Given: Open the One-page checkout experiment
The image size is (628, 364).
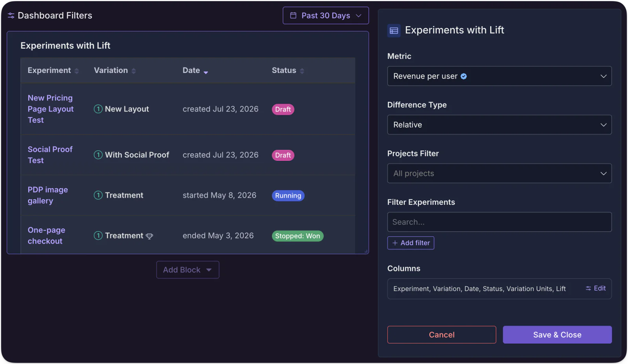Looking at the screenshot, I should tap(46, 236).
